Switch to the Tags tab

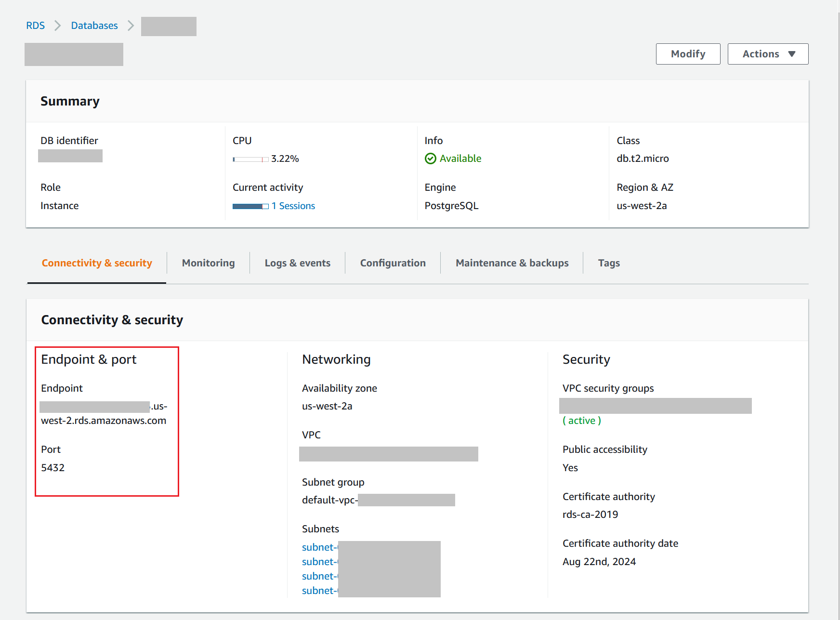click(608, 263)
